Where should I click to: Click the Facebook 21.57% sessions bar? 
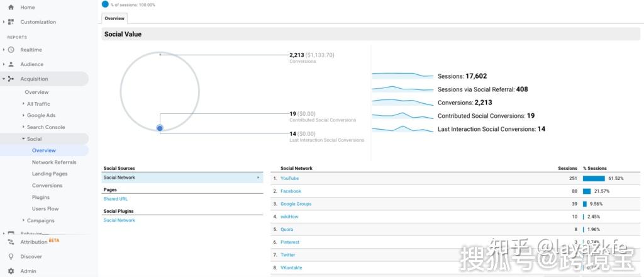pyautogui.click(x=587, y=191)
